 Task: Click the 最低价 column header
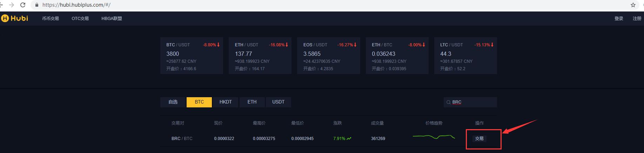(x=297, y=123)
